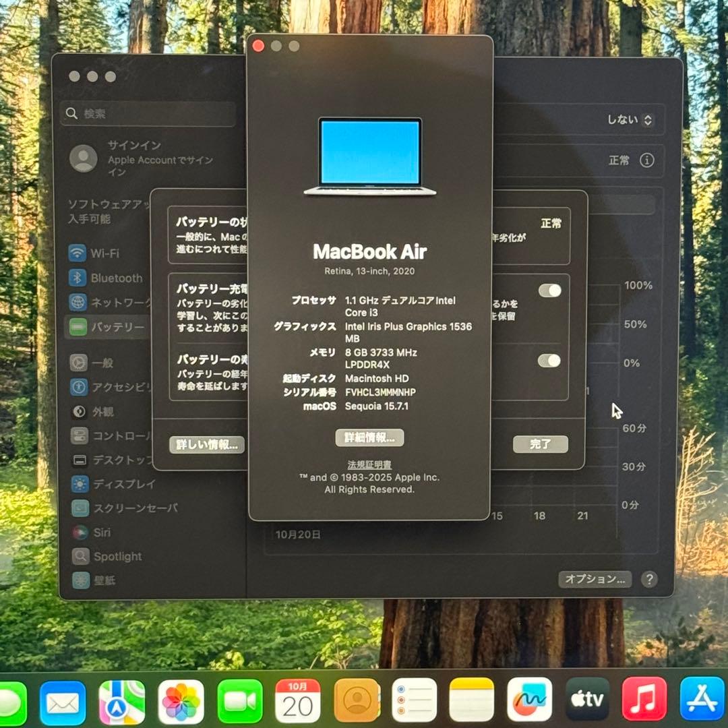Screen dimensions: 728x728
Task: Open Desktop & Dock settings in sidebar
Action: tap(111, 460)
